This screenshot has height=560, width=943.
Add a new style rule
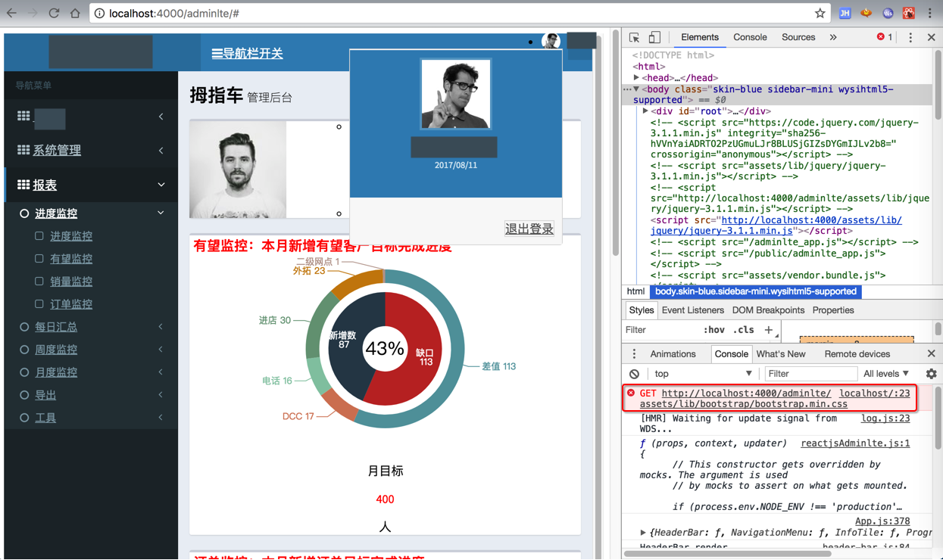click(769, 330)
